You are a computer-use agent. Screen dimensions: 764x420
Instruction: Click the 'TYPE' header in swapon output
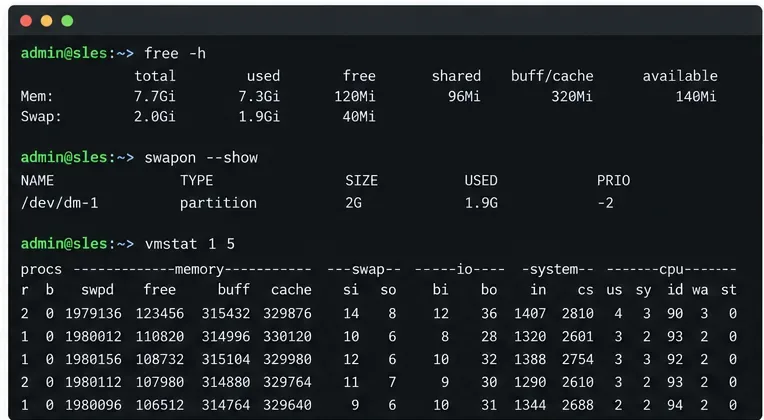tap(197, 181)
